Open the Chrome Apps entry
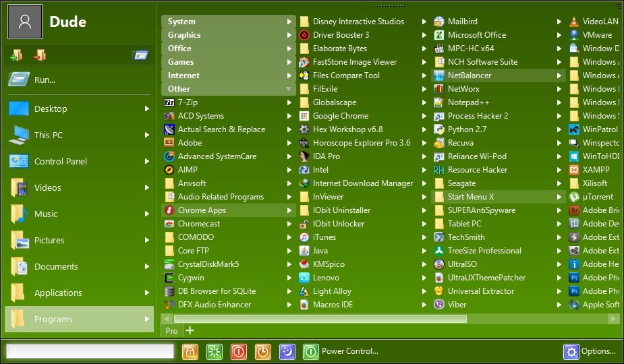The height and width of the screenshot is (364, 624). coord(229,210)
